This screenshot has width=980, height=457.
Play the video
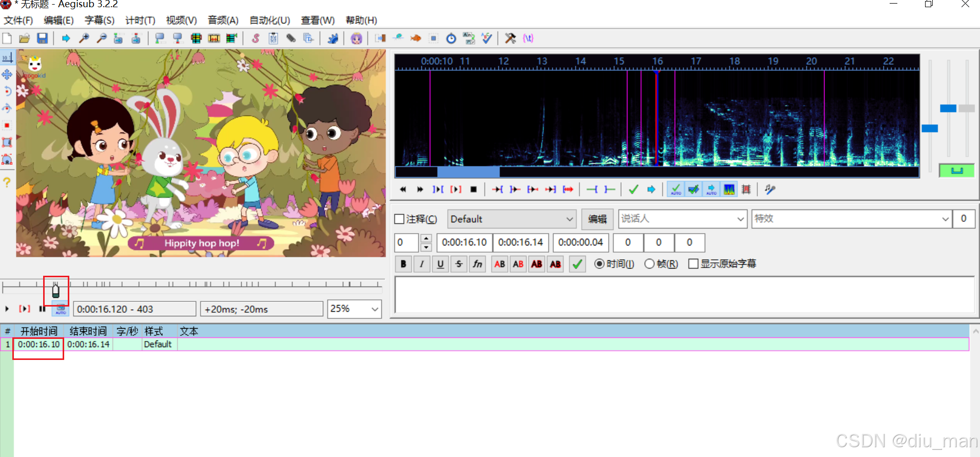7,309
